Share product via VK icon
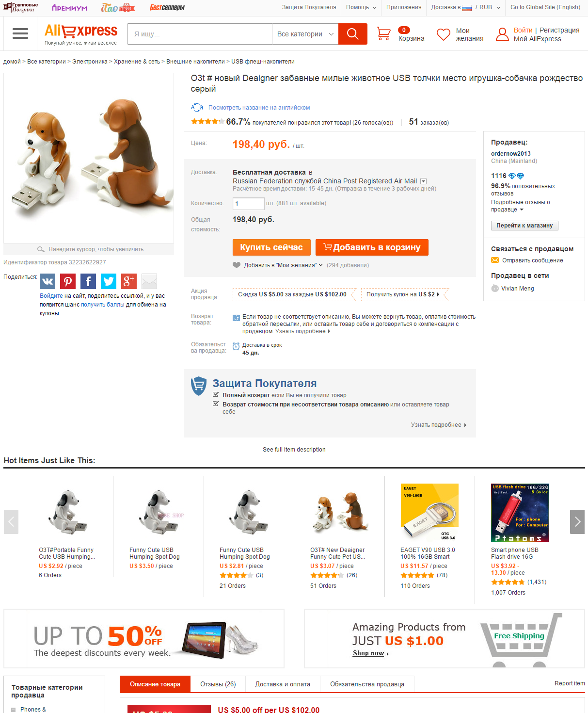 [x=48, y=281]
